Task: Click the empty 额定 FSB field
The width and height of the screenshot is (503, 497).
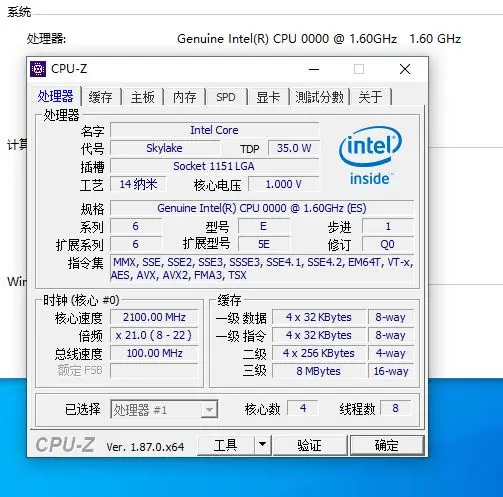Action: click(x=154, y=371)
